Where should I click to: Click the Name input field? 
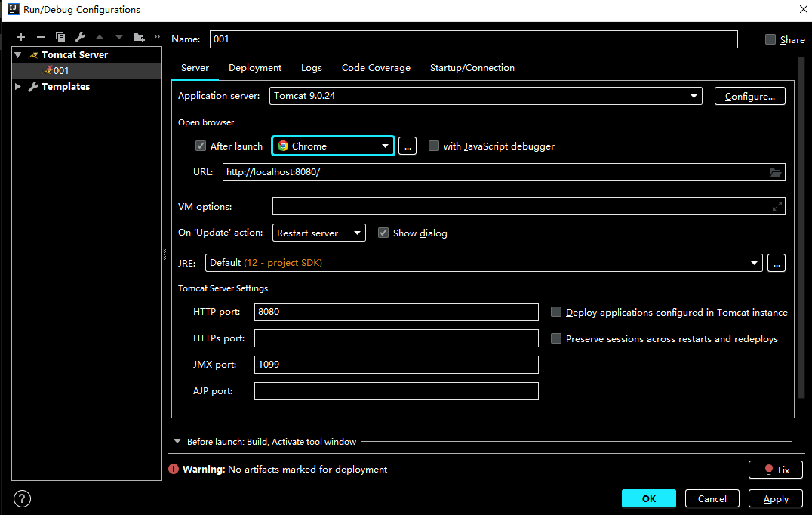(x=474, y=39)
